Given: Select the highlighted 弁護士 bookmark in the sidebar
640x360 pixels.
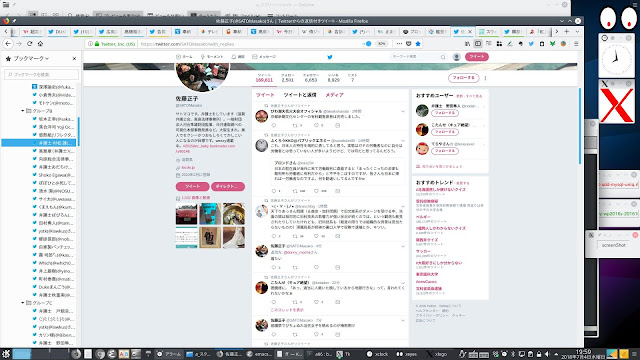Looking at the screenshot, I should coord(40,143).
